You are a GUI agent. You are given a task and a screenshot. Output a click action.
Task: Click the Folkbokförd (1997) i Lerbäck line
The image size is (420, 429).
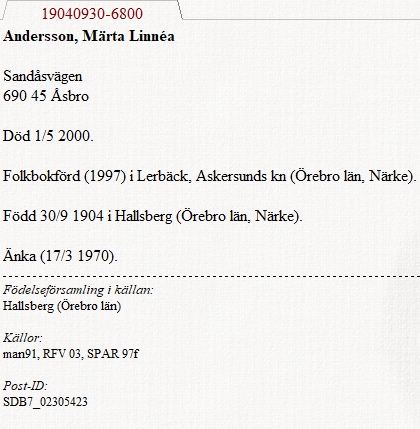point(210,176)
